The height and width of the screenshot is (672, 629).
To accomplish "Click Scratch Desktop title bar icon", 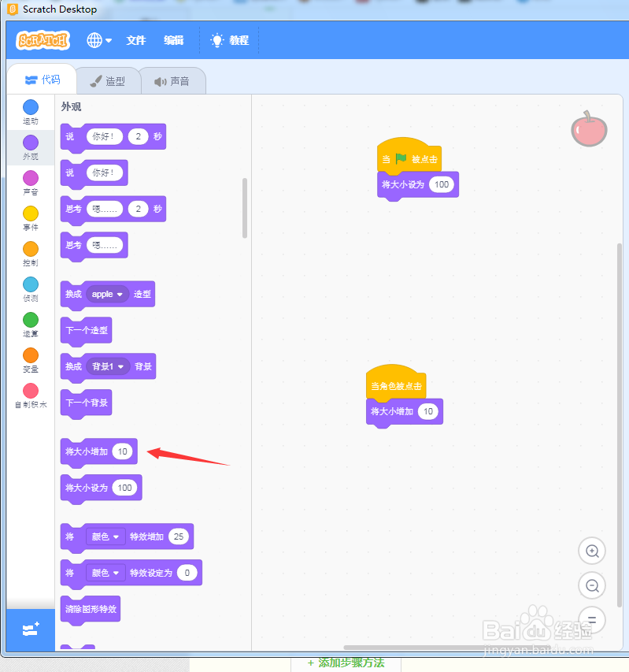I will coord(13,9).
